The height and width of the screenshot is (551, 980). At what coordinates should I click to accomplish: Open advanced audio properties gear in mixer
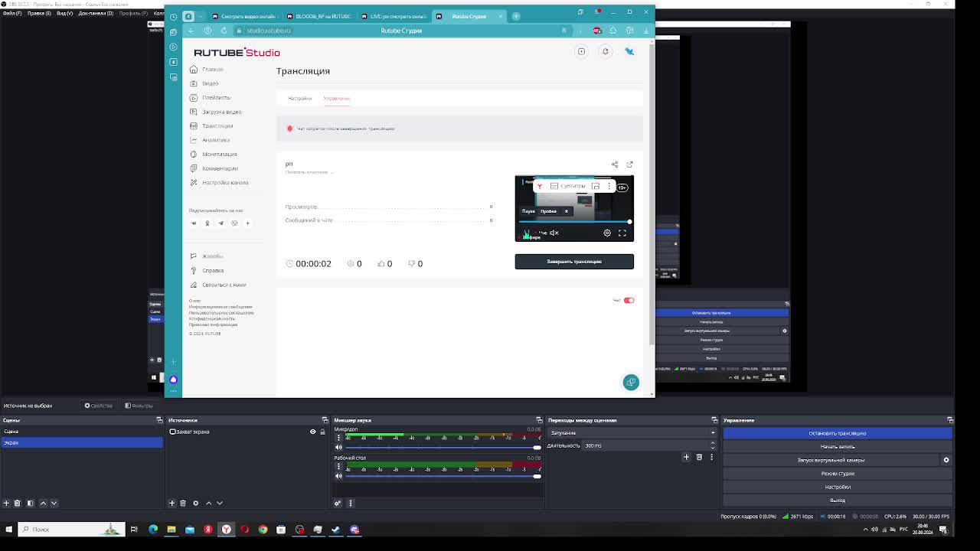pyautogui.click(x=338, y=503)
